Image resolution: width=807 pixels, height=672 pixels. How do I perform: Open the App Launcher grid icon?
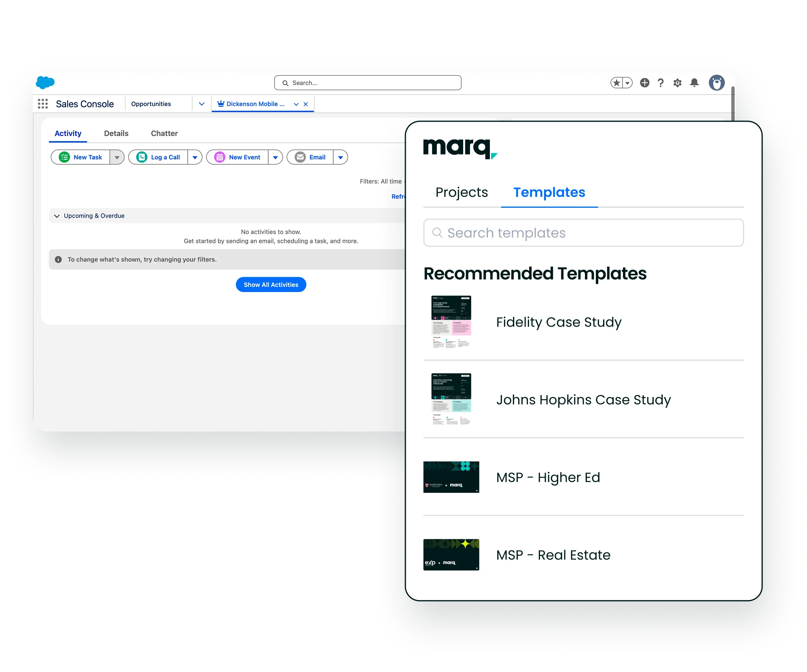(43, 104)
